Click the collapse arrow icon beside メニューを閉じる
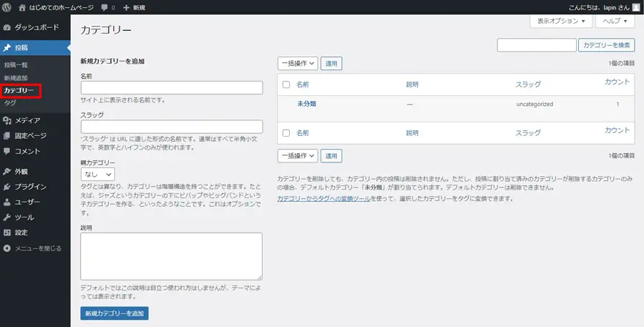This screenshot has width=644, height=327. tap(6, 248)
